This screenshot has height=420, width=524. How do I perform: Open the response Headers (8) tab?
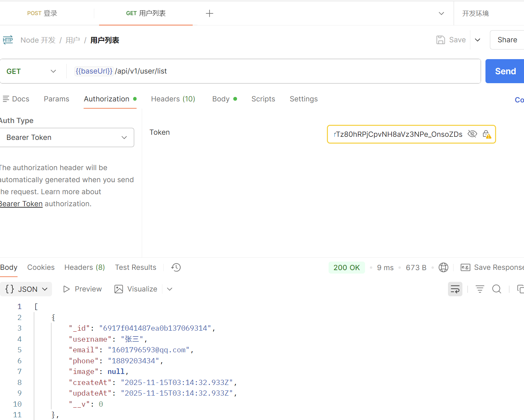coord(85,267)
